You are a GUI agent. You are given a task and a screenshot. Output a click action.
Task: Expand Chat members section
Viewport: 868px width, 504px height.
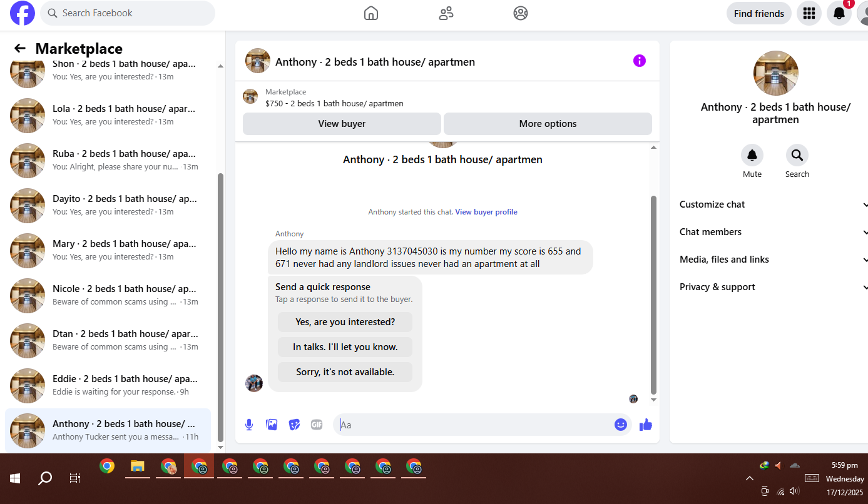pos(774,232)
